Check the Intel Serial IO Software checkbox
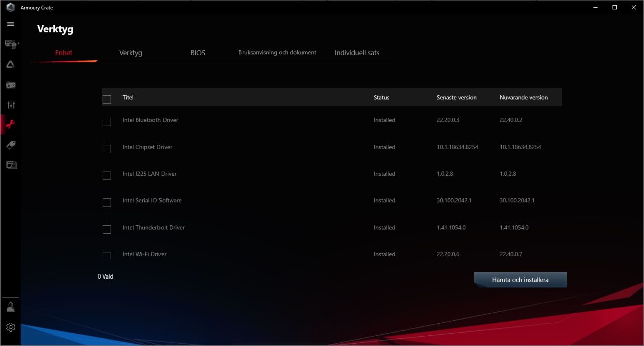Image resolution: width=644 pixels, height=346 pixels. (x=107, y=202)
